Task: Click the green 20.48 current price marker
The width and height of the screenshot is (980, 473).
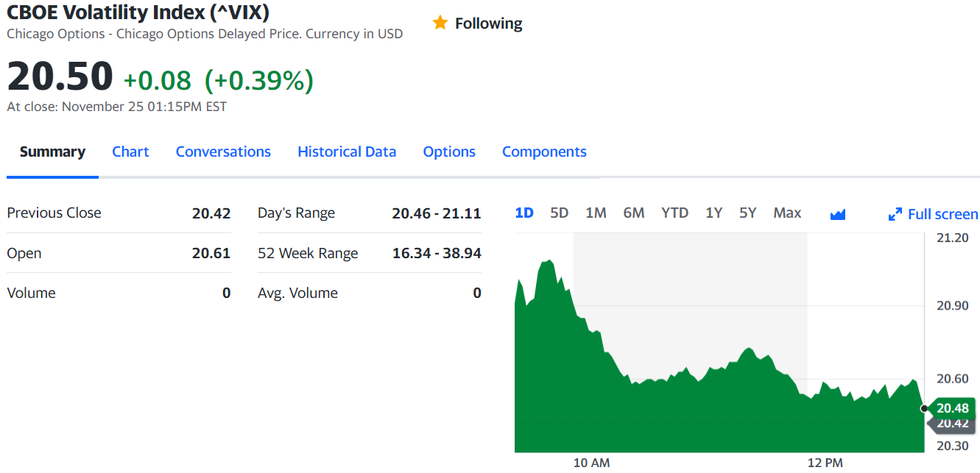Action: coord(953,408)
